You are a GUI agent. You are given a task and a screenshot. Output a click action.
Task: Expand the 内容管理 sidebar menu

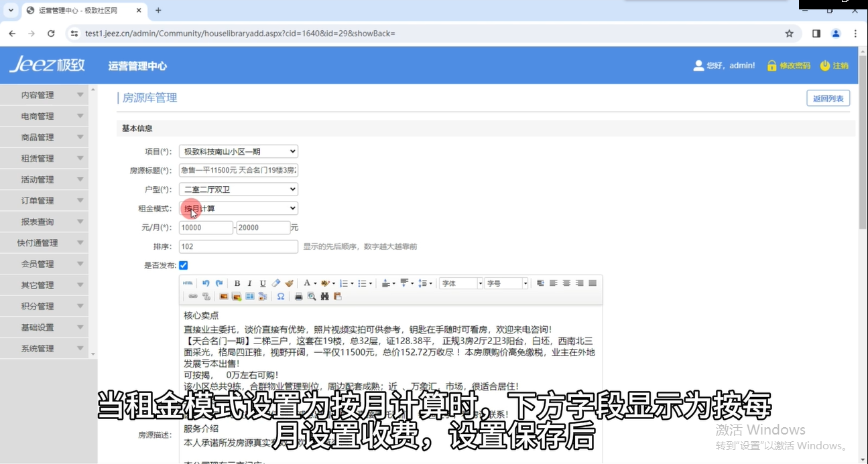[45, 94]
